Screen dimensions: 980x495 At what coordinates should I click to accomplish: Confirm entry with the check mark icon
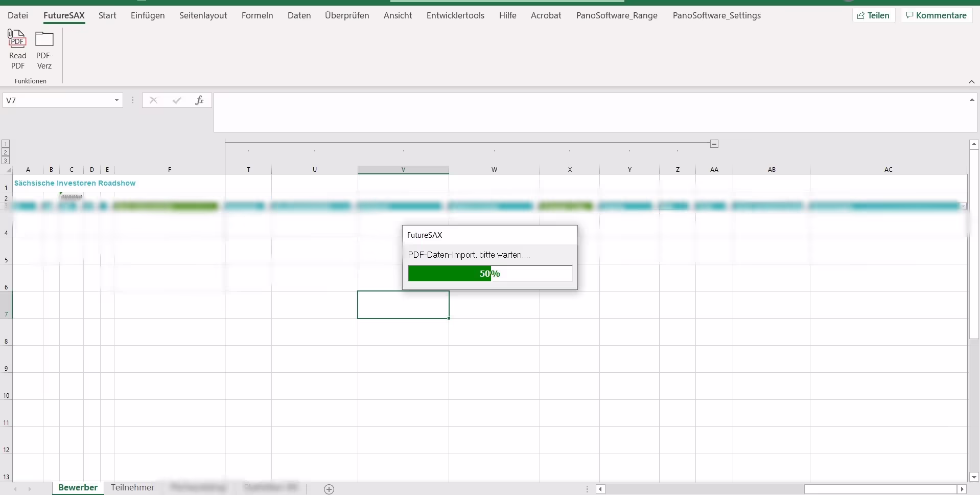point(177,100)
